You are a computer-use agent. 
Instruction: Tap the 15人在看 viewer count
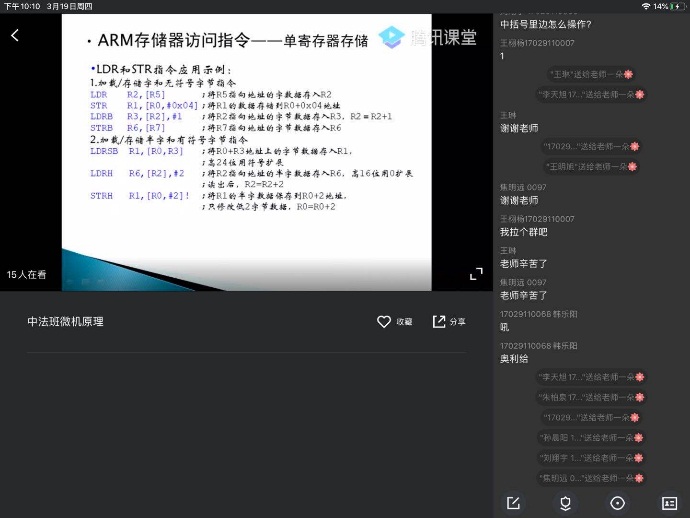pos(27,274)
